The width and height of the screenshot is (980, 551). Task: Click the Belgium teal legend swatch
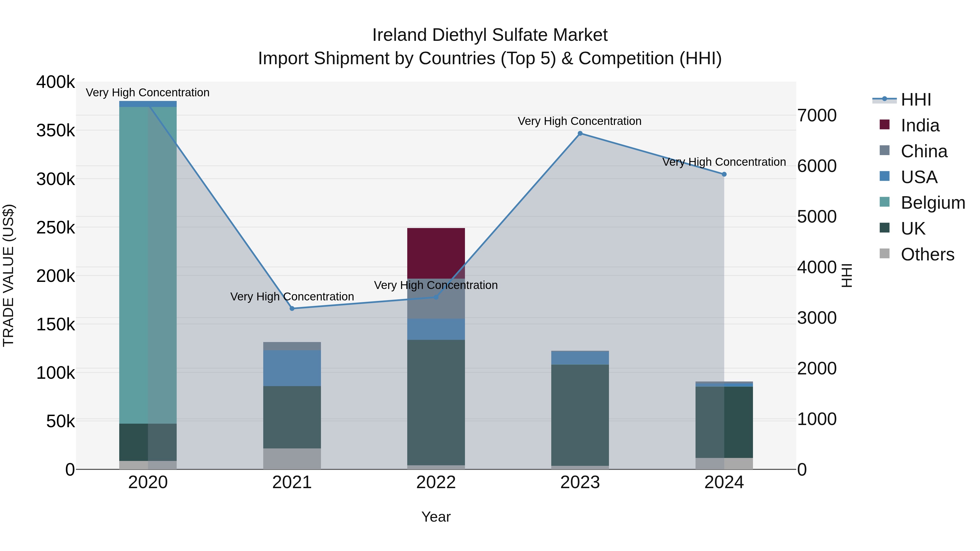[x=884, y=202]
